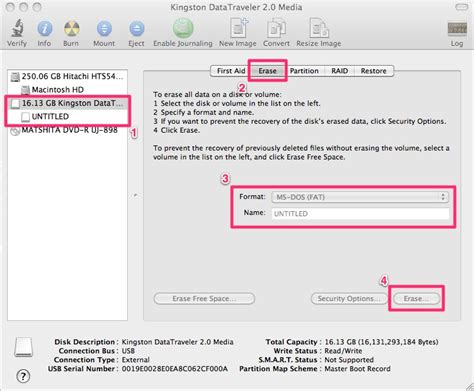
Task: Click the Connection Type External value
Action: (135, 360)
